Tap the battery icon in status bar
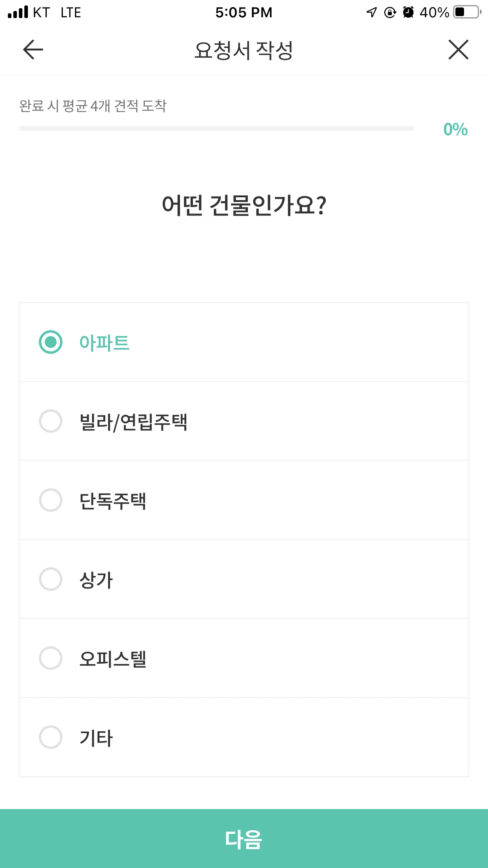This screenshot has height=868, width=488. click(x=467, y=12)
